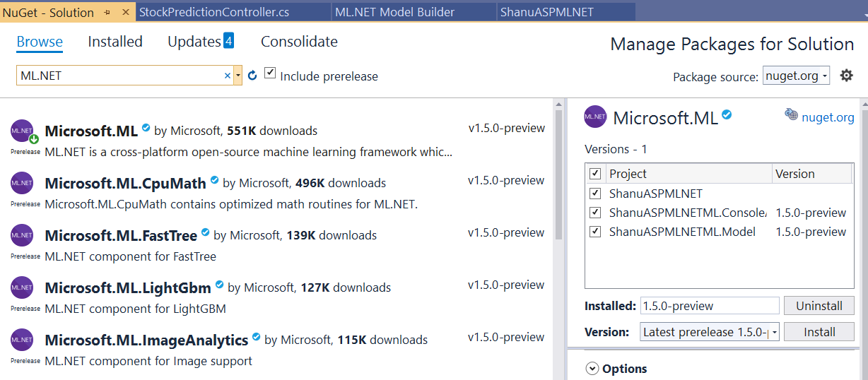Open the Version Latest prerelease dropdown
Image resolution: width=868 pixels, height=380 pixels.
(710, 332)
